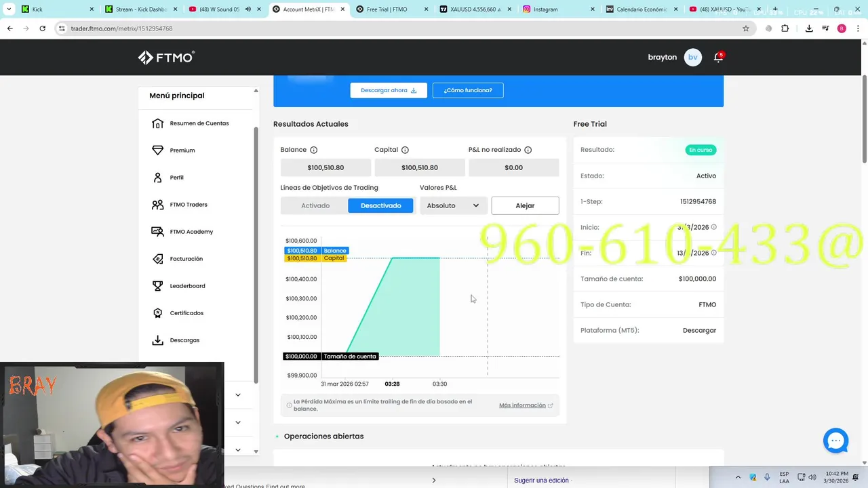Click account number 1512954768

(x=698, y=201)
